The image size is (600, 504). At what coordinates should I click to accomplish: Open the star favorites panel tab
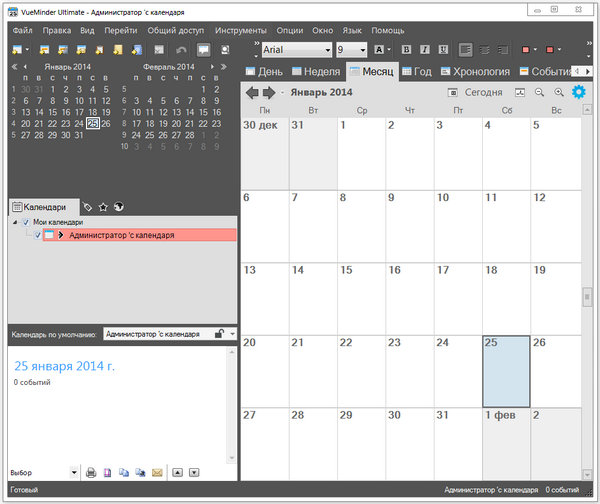pos(104,207)
